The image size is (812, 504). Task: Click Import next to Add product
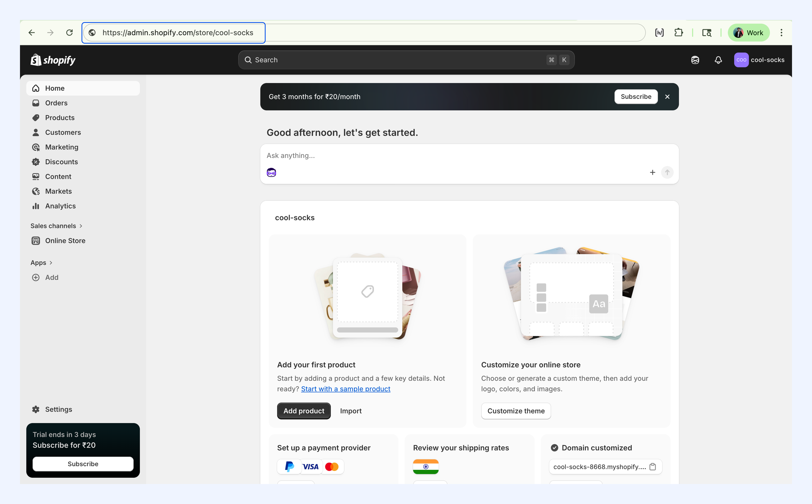tap(351, 411)
